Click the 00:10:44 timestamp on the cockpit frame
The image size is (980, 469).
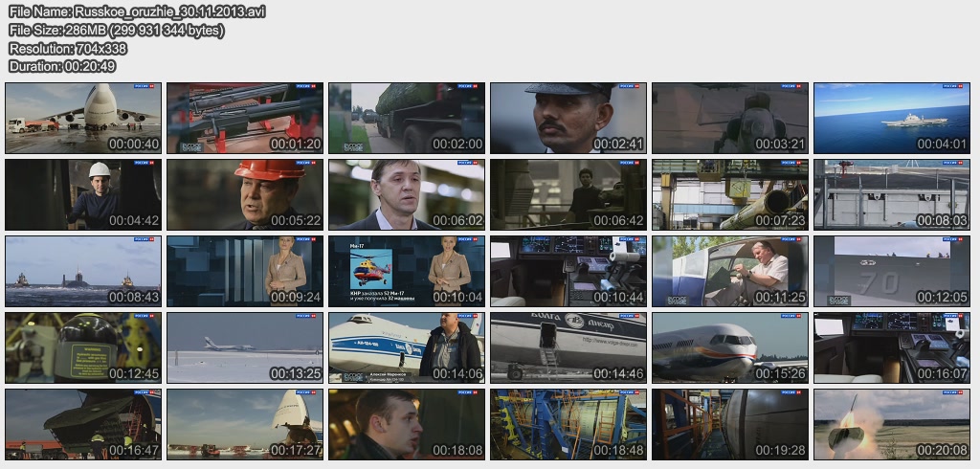tap(618, 298)
